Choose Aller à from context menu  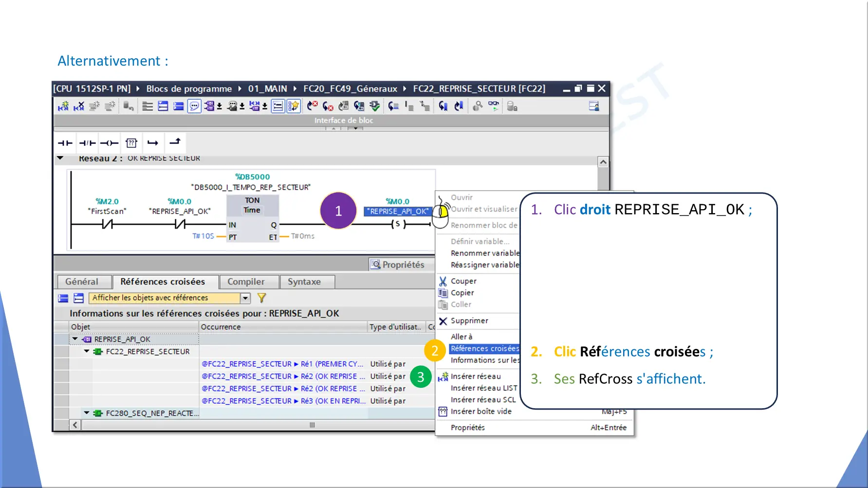pyautogui.click(x=462, y=337)
